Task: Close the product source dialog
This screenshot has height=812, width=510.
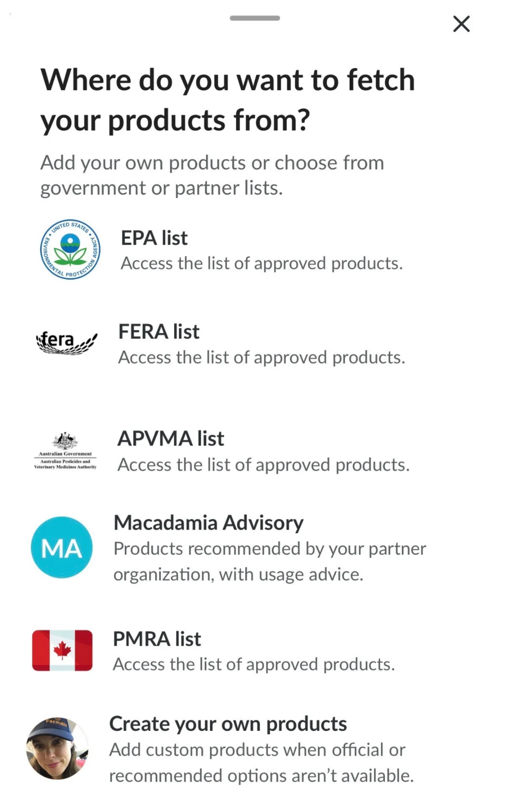Action: coord(461,24)
